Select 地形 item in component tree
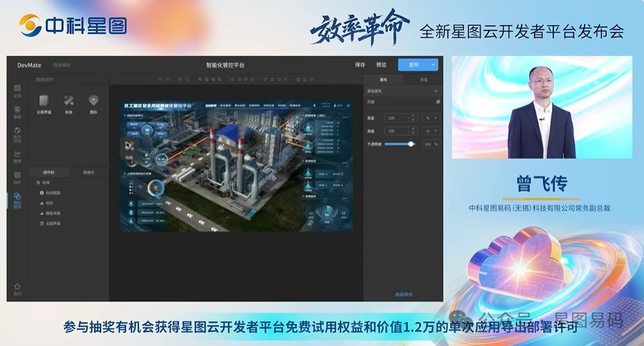644x346 pixels. (x=47, y=203)
